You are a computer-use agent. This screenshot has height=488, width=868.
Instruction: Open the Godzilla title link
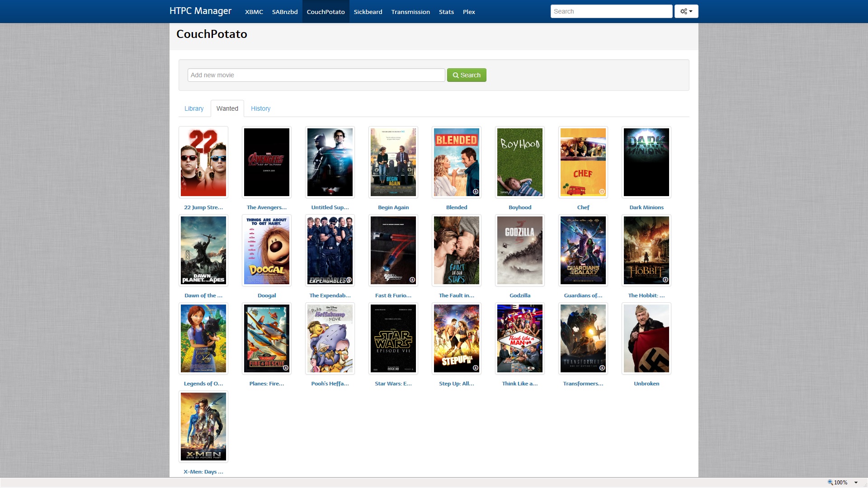point(520,296)
